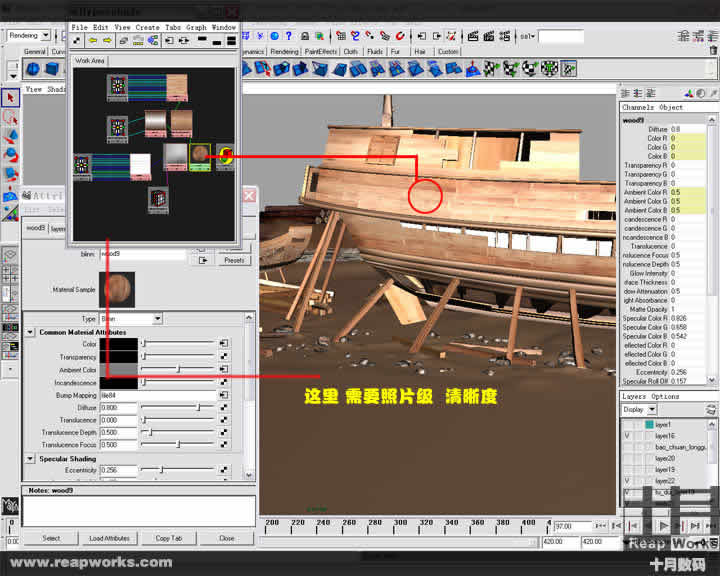
Task: Click the Color attribute map button
Action: (x=224, y=344)
